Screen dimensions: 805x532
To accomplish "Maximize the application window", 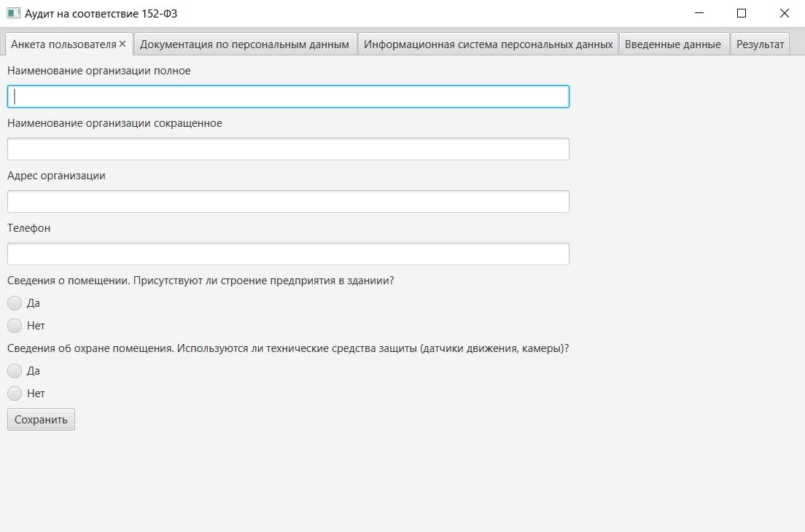I will pyautogui.click(x=742, y=13).
